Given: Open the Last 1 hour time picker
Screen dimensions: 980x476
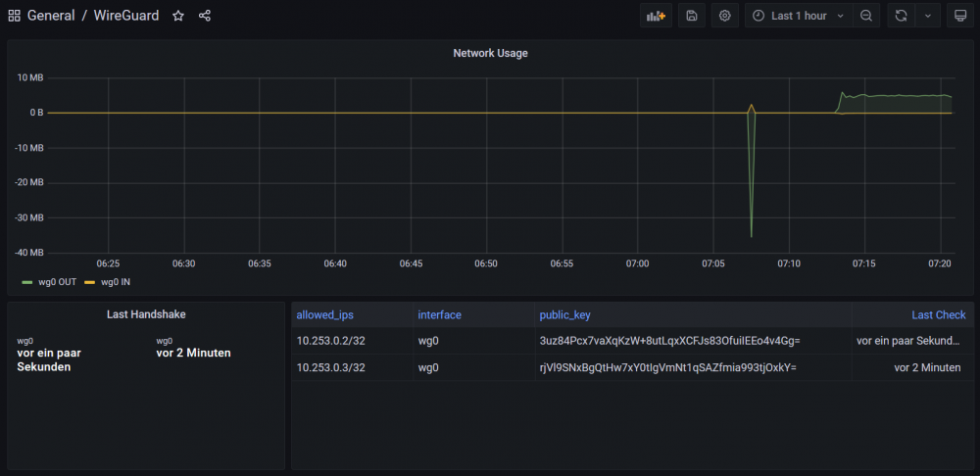Looking at the screenshot, I should 799,16.
